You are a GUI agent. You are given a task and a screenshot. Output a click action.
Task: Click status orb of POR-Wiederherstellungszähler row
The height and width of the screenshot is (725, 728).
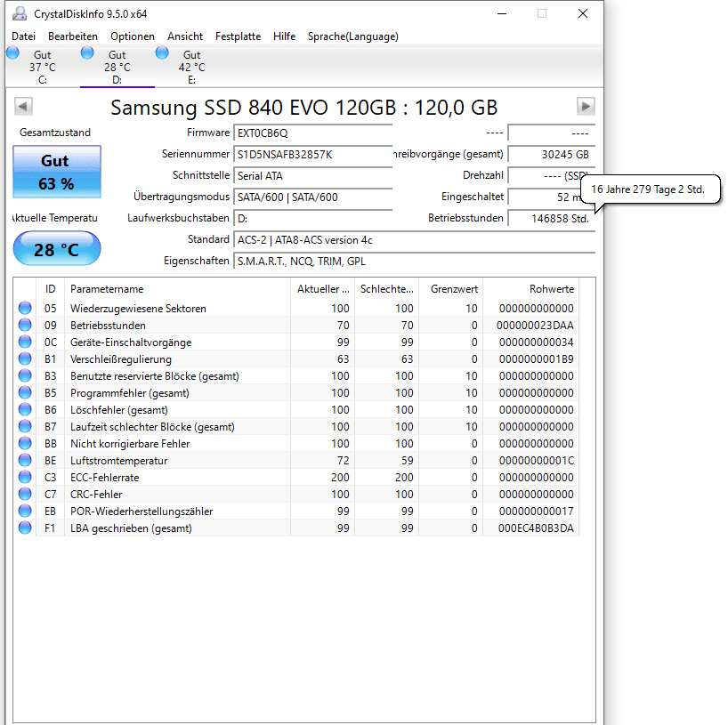tap(25, 511)
